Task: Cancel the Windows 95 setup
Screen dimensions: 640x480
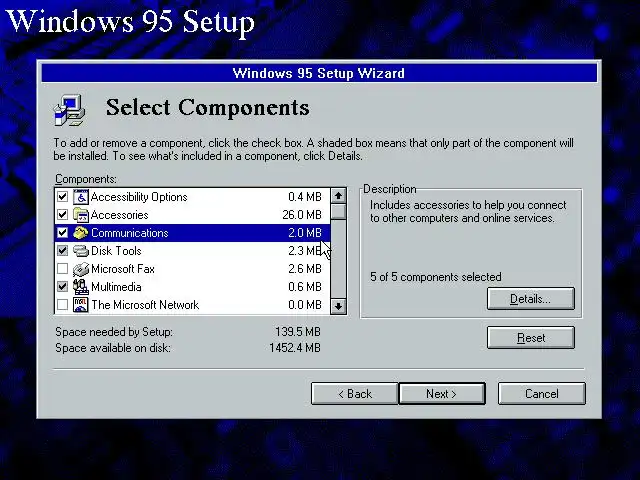Action: point(542,394)
